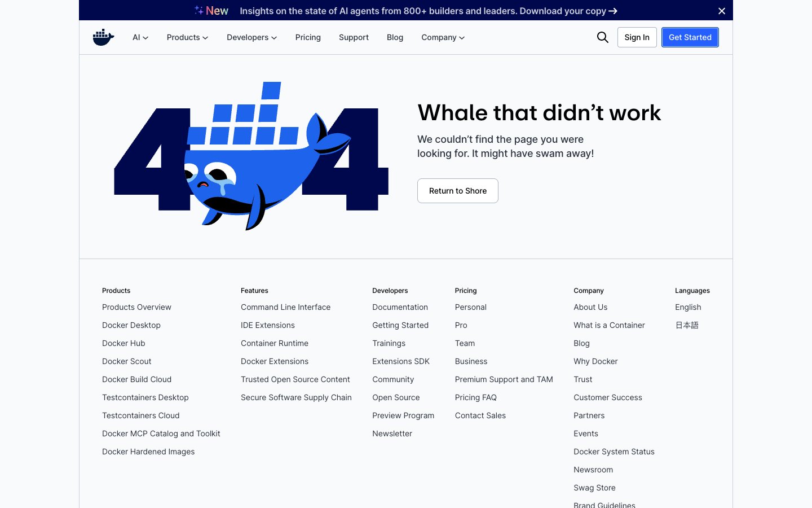The image size is (812, 508).
Task: Click the Pricing FAQ footer link
Action: 475,397
